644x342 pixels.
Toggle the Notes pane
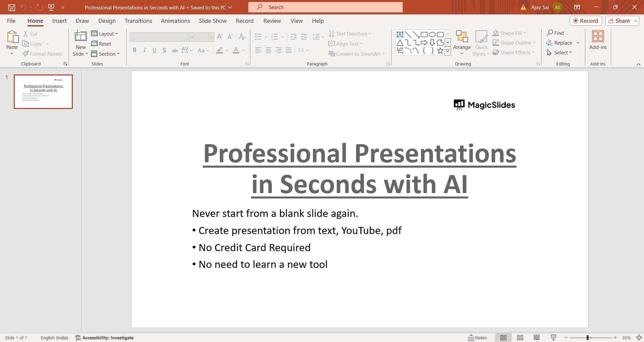coord(478,338)
